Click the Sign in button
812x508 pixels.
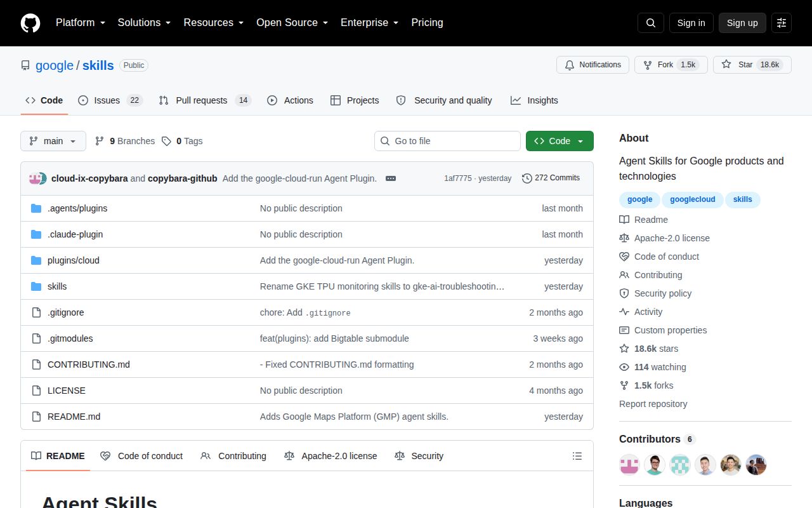point(691,23)
